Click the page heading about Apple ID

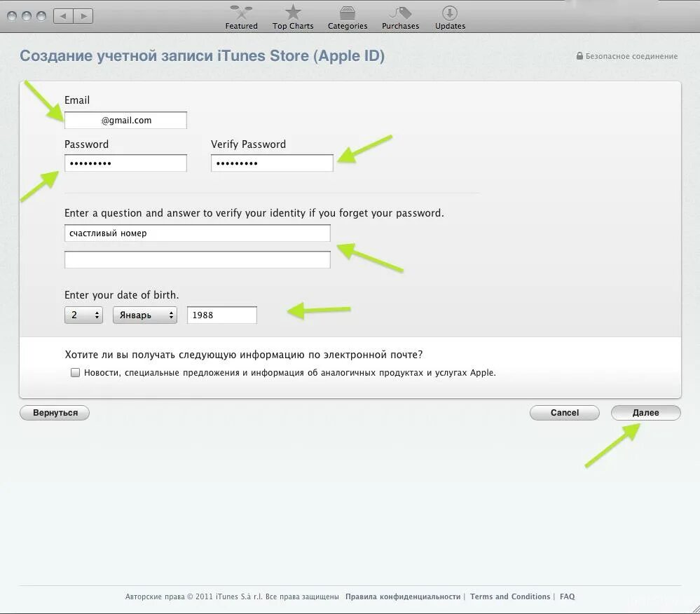coord(202,56)
